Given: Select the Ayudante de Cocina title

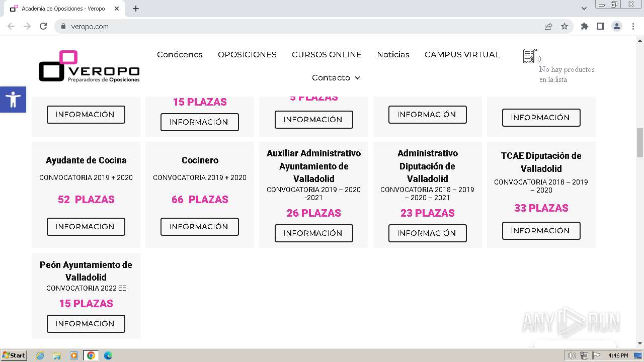Looking at the screenshot, I should click(86, 160).
